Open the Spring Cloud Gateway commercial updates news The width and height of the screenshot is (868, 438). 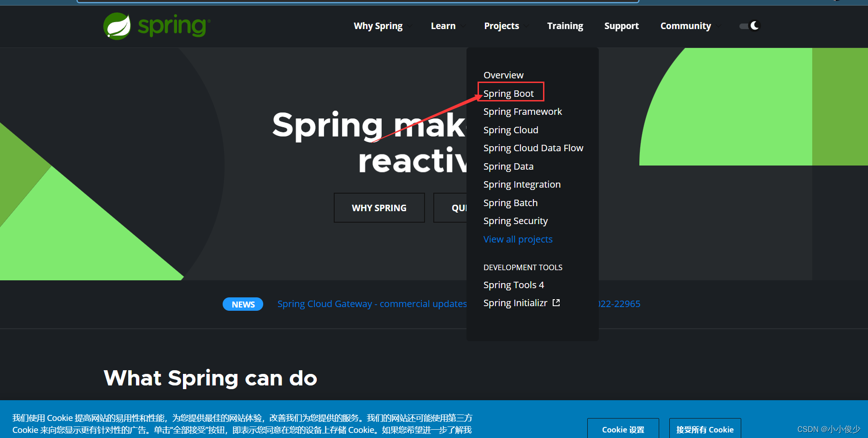372,304
